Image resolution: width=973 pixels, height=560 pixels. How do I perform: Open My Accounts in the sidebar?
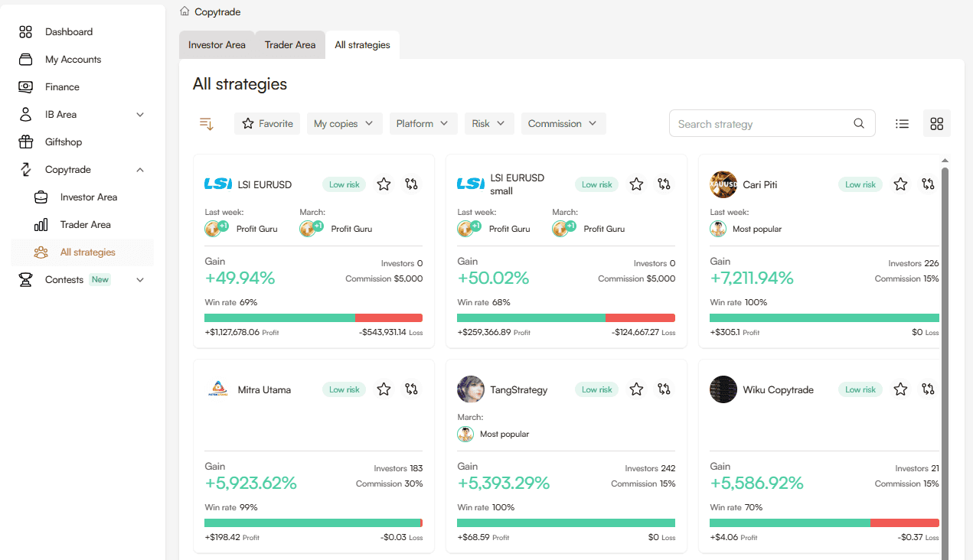point(73,60)
